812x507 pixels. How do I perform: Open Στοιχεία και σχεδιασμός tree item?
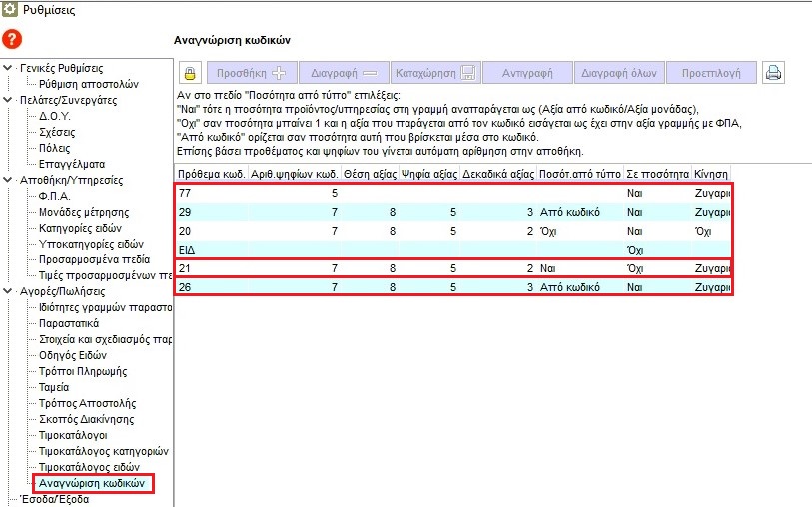105,339
